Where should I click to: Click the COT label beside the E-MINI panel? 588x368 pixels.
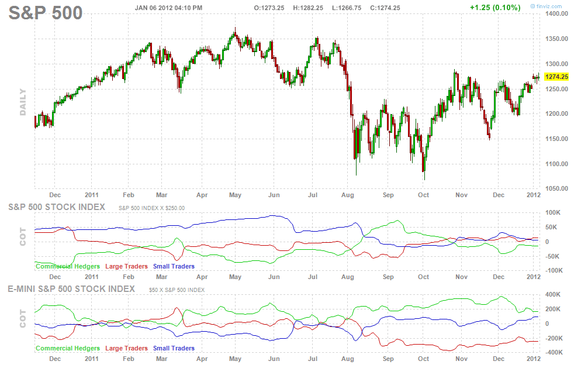(x=23, y=319)
